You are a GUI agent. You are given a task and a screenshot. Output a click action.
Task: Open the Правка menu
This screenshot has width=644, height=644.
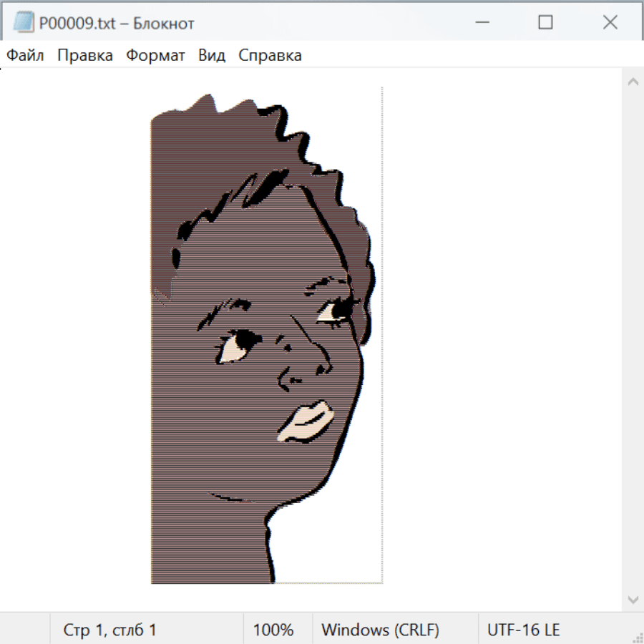[x=84, y=56]
